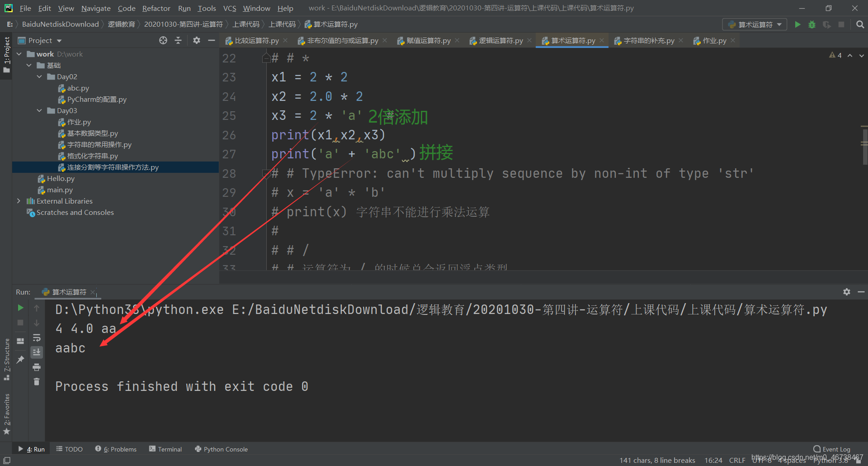Close the 算术运算符.py editor tab

(602, 40)
